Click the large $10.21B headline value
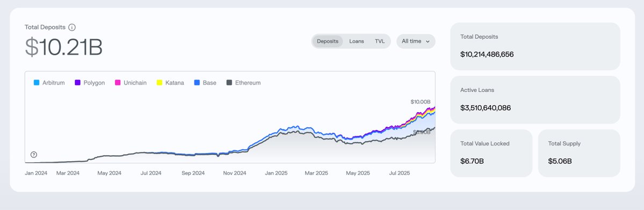The width and height of the screenshot is (644, 210). [64, 47]
